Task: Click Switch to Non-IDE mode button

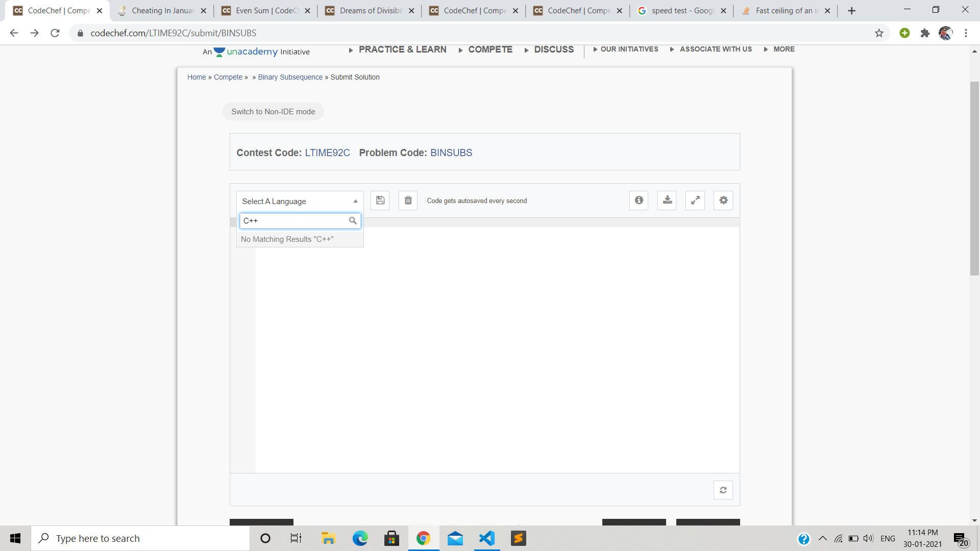Action: pyautogui.click(x=273, y=111)
